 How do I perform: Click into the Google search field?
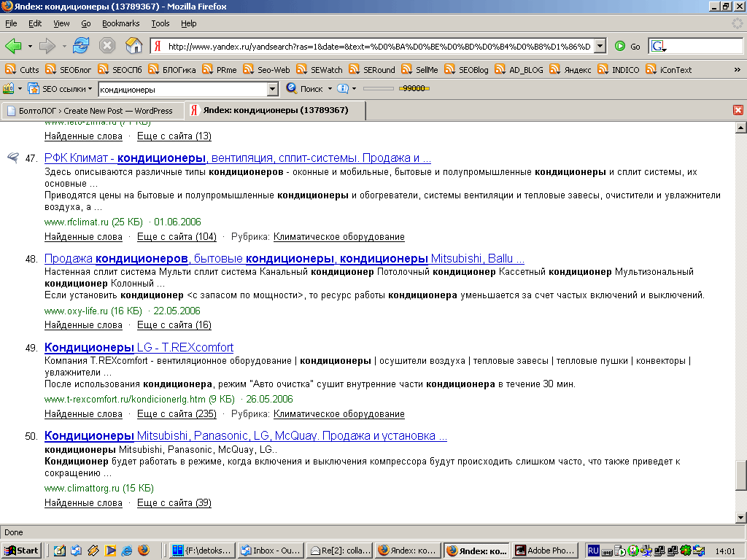(x=704, y=46)
